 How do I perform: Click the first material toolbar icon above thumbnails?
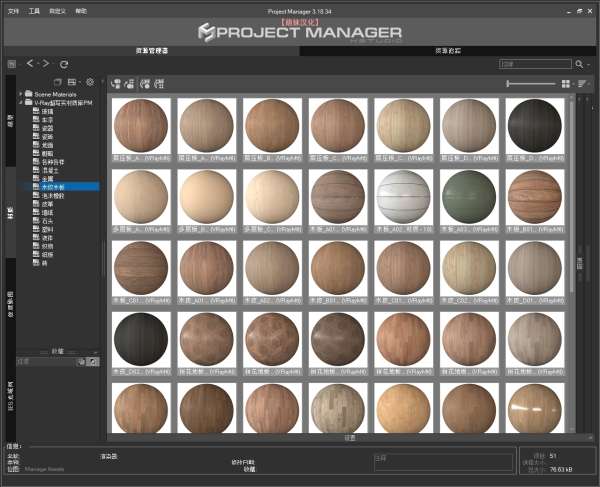[x=116, y=83]
